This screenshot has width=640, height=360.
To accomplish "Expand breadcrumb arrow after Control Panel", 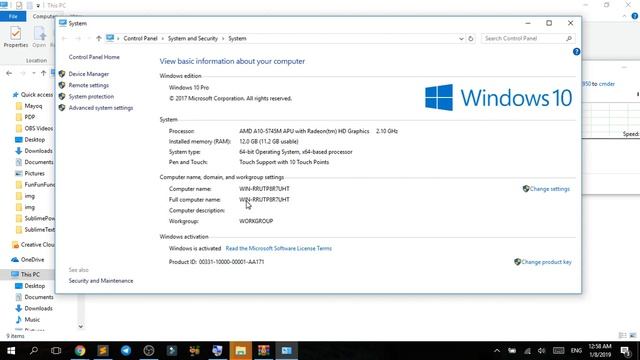I will click(x=162, y=38).
